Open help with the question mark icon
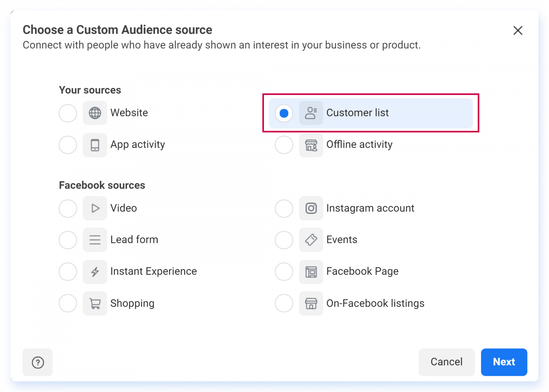This screenshot has width=549, height=392. point(38,362)
